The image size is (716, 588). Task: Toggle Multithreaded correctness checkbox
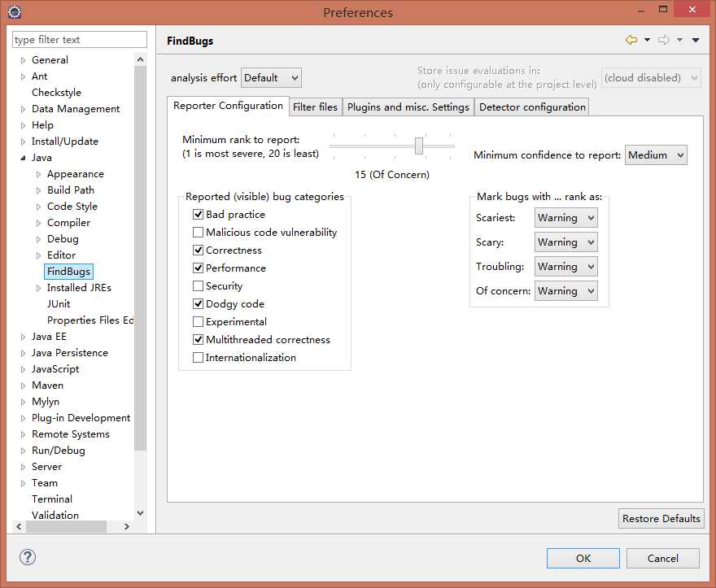pyautogui.click(x=198, y=339)
